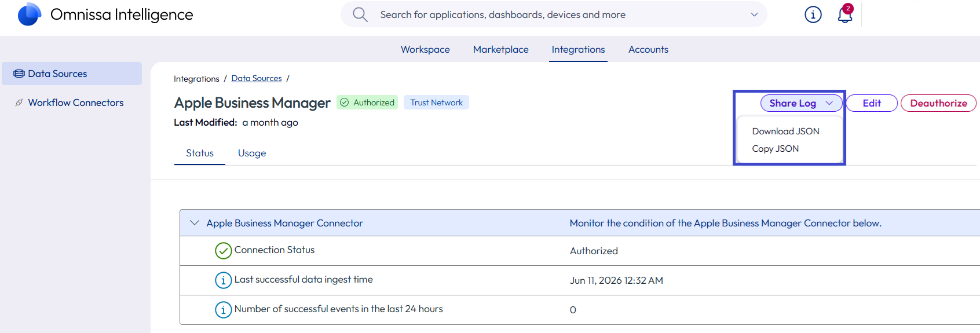Screen dimensions: 980x333
Task: Click the Deauthorize button
Action: click(x=938, y=103)
